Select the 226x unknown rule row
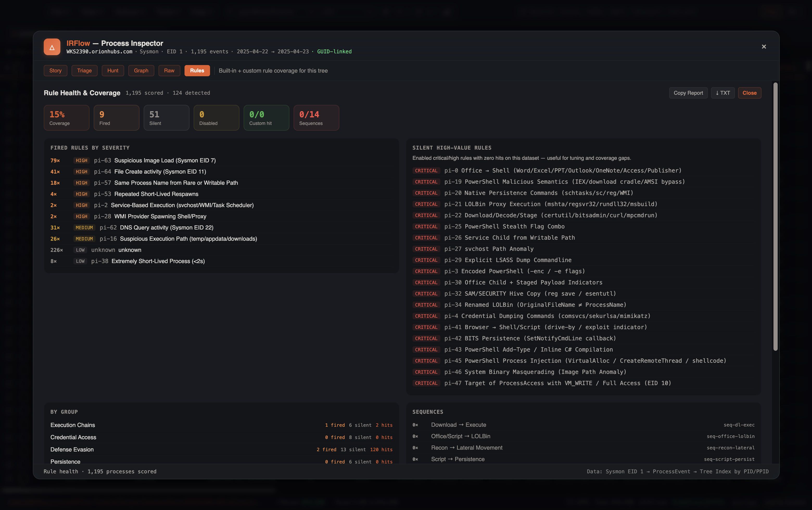Viewport: 812px width, 510px height. click(221, 250)
